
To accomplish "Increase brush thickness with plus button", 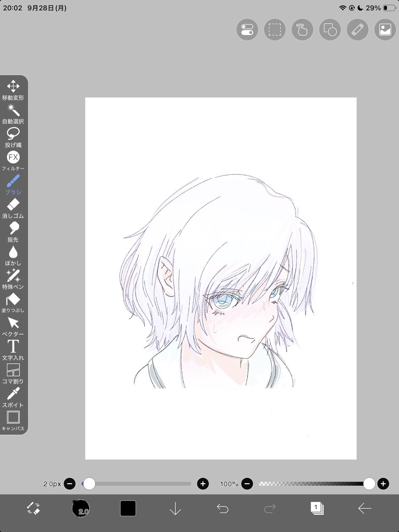I will 203,484.
